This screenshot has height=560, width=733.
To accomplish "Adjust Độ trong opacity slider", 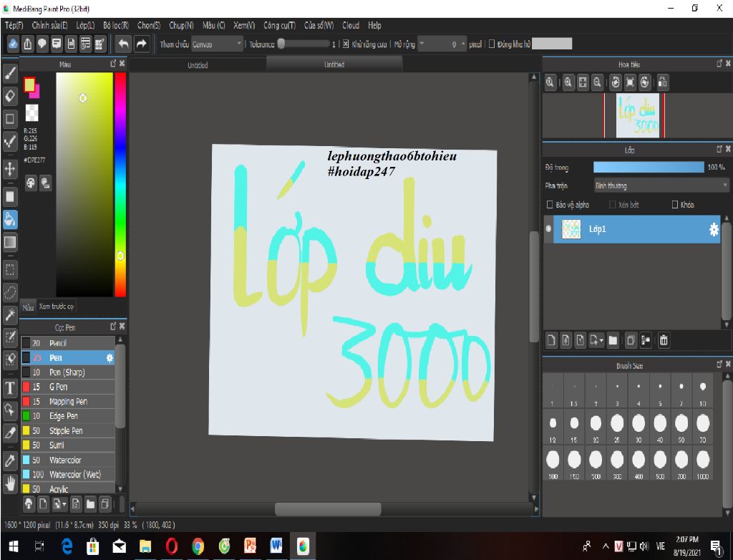I will (649, 167).
